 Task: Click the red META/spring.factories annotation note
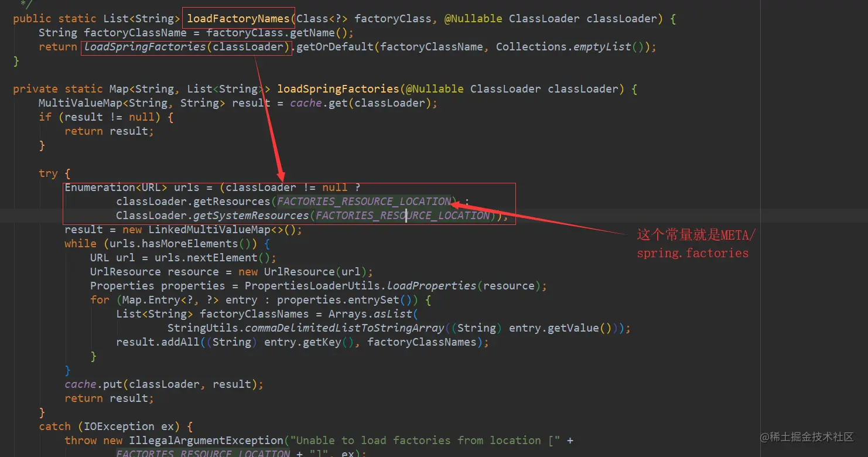click(x=696, y=244)
